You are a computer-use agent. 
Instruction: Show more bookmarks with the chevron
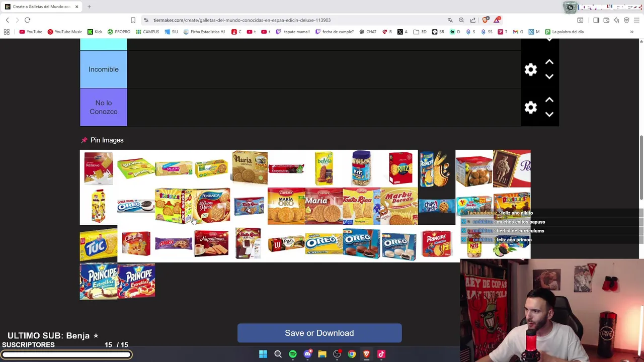click(631, 32)
